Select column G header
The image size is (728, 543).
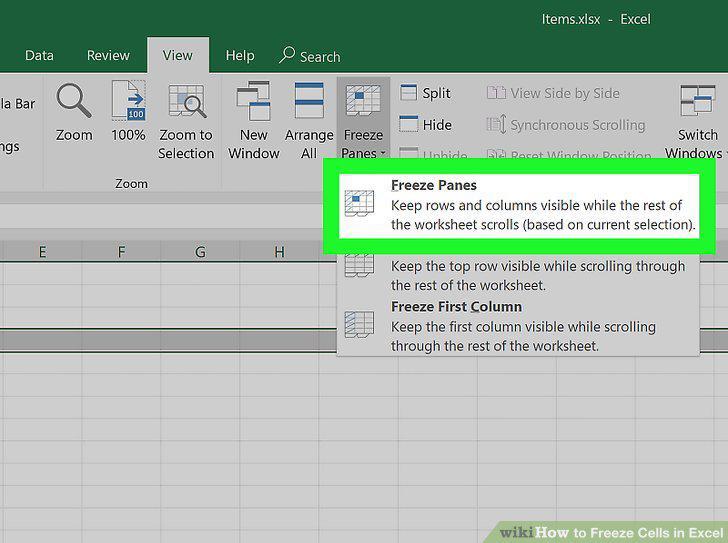click(200, 252)
